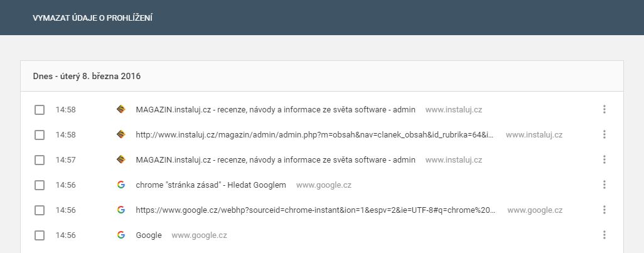Mark the checkbox for the 'stránka zásad' search entry

coord(40,185)
